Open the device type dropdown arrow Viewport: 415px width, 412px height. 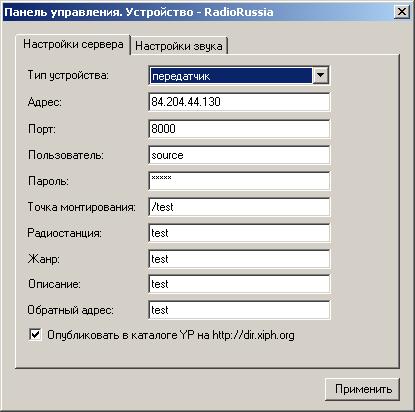[320, 75]
